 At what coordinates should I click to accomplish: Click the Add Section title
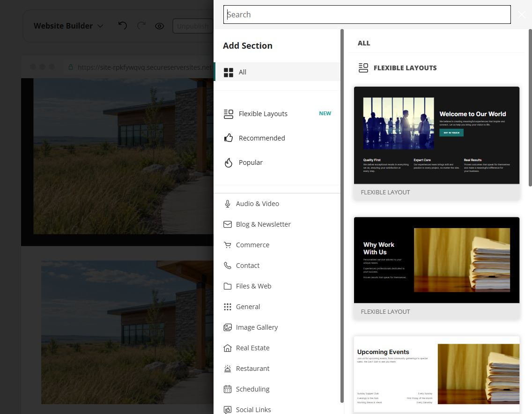[x=248, y=45]
